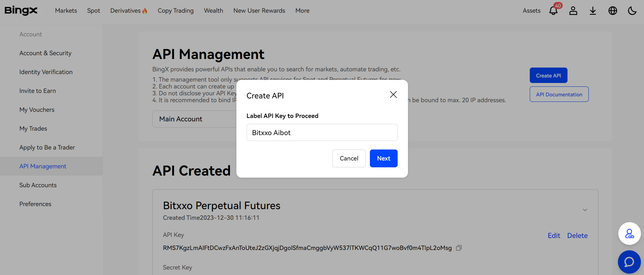Click the download app icon
The image size is (644, 275).
tap(593, 11)
